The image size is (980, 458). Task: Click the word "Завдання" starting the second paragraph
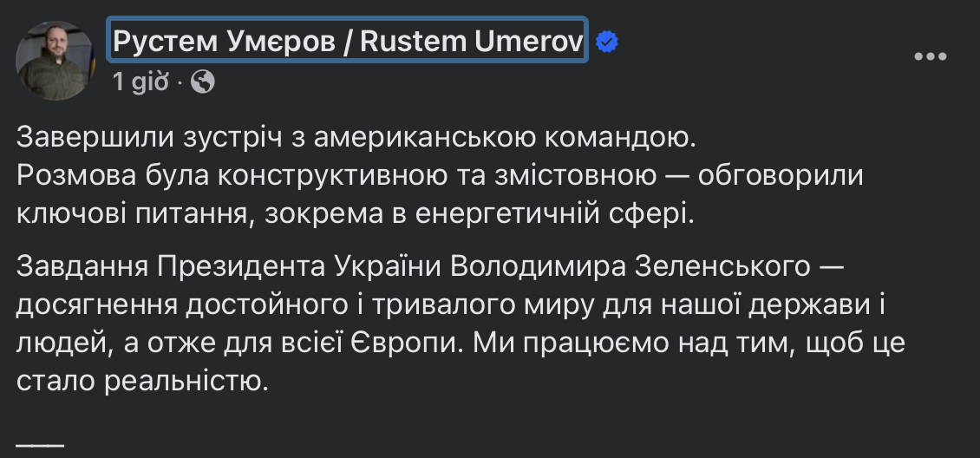click(80, 269)
